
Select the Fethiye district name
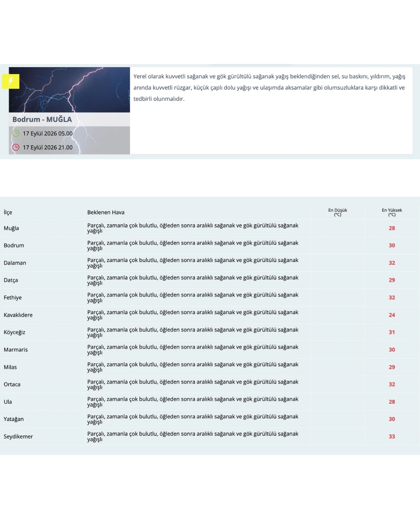click(13, 297)
